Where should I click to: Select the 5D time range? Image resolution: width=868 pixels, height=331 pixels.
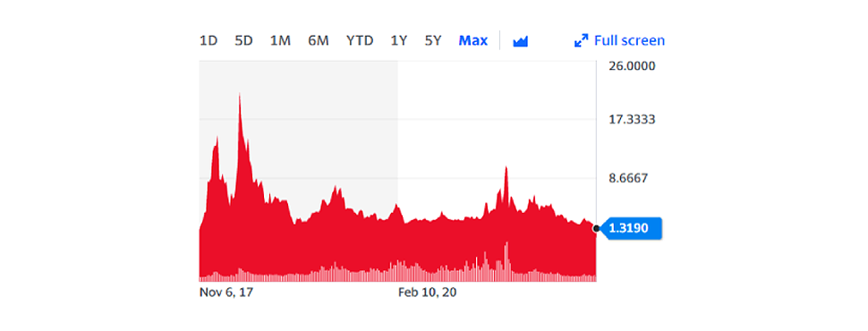(x=243, y=40)
